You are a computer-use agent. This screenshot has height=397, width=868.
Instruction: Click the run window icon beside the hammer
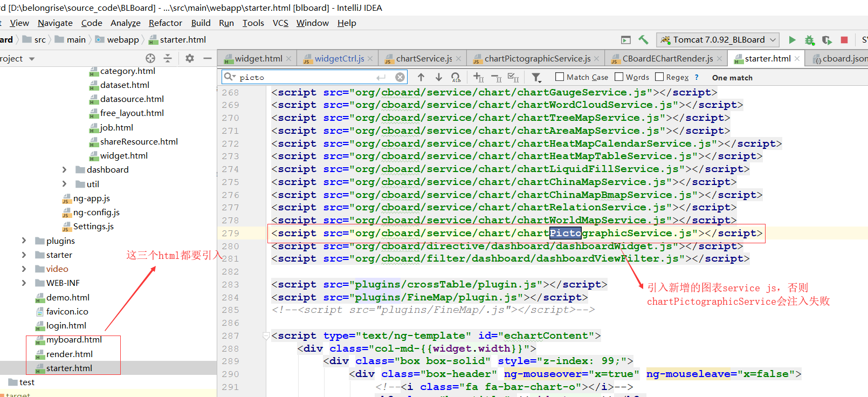(x=626, y=40)
